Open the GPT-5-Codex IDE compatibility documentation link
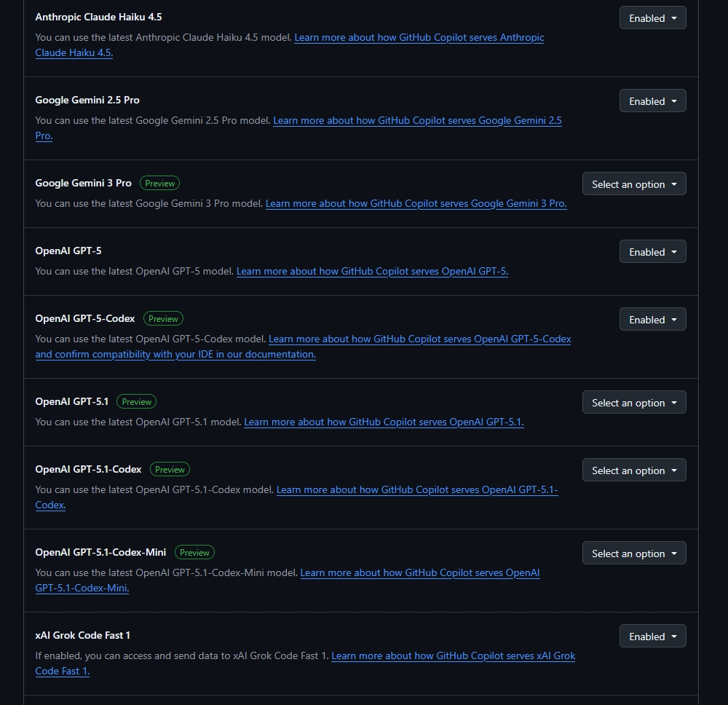 tap(175, 355)
